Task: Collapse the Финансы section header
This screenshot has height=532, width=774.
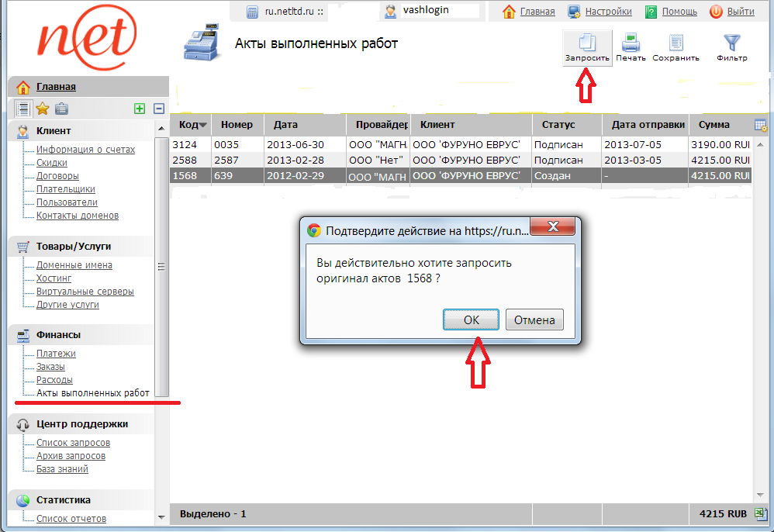Action: (x=58, y=335)
